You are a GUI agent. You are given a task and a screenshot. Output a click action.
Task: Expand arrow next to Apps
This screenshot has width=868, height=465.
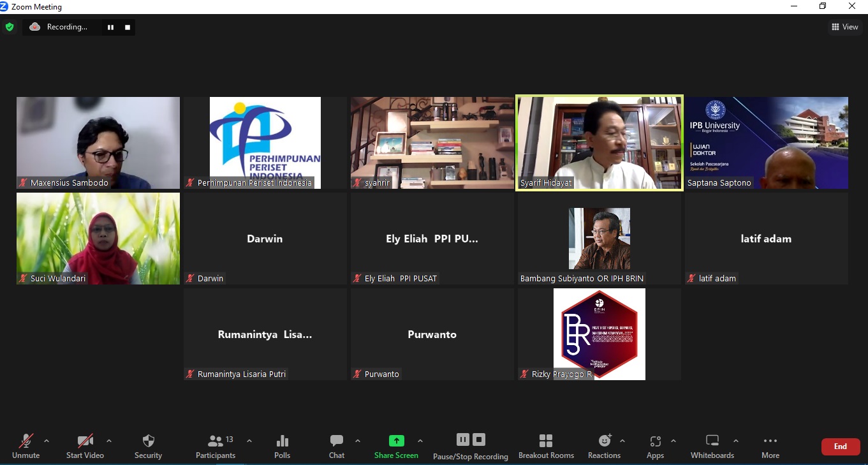pos(673,441)
